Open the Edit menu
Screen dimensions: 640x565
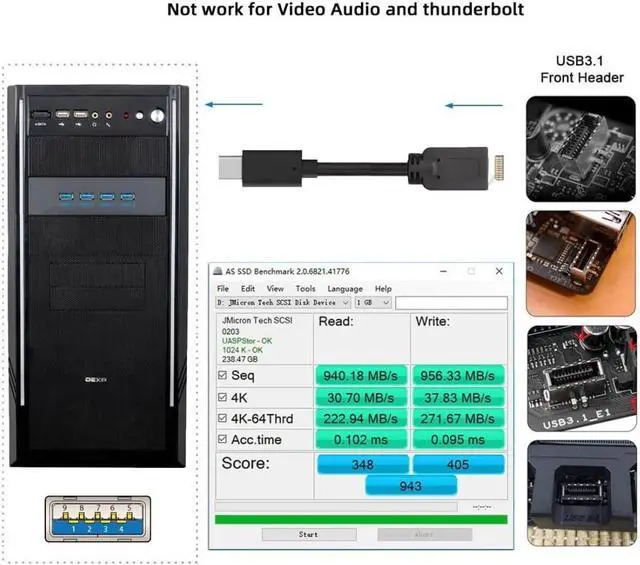pyautogui.click(x=248, y=288)
